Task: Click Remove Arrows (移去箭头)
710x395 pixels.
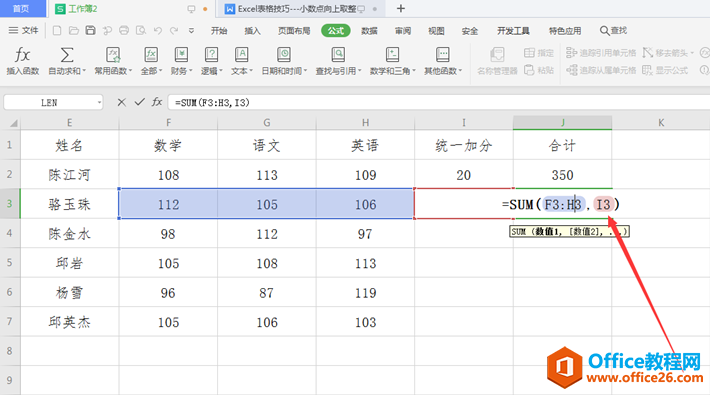Action: 667,53
